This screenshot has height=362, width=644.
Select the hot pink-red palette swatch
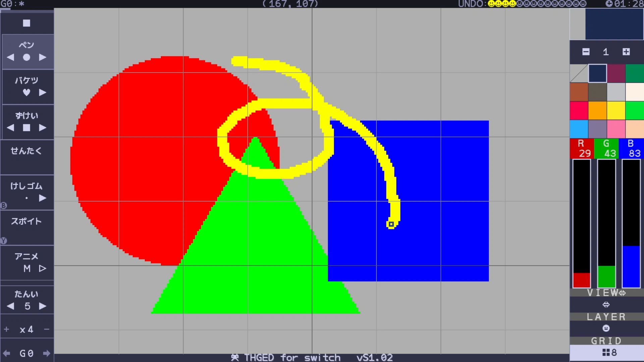(x=579, y=110)
